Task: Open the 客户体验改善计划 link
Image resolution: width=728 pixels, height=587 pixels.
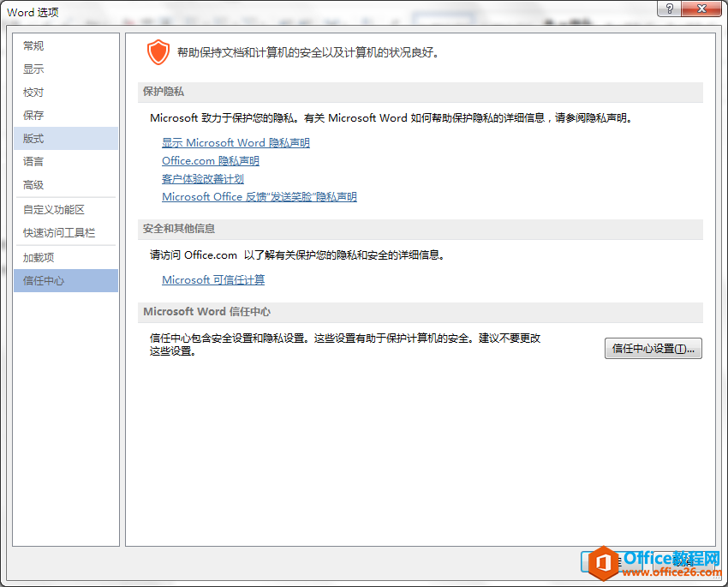Action: (203, 179)
